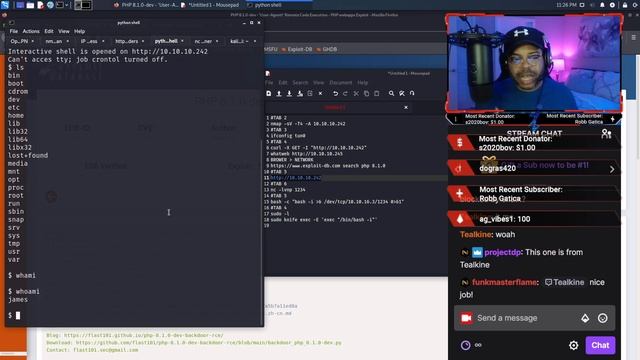Click the workspace switcher in top panel
This screenshot has width=640, height=360.
click(x=83, y=5)
